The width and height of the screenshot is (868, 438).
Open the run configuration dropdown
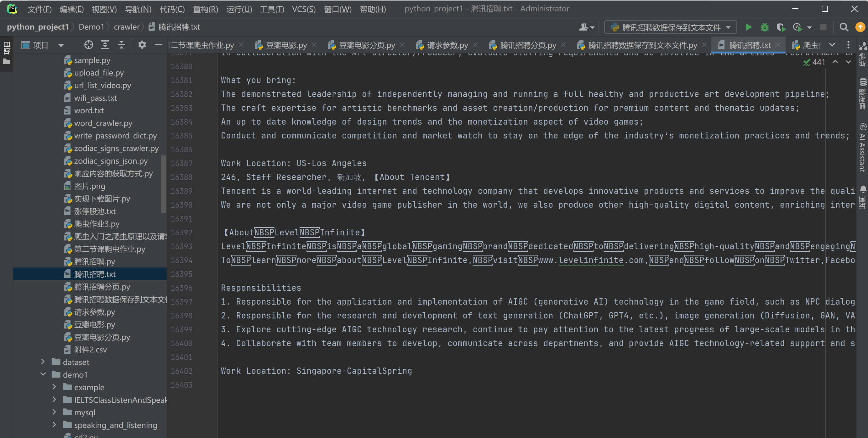coord(671,27)
